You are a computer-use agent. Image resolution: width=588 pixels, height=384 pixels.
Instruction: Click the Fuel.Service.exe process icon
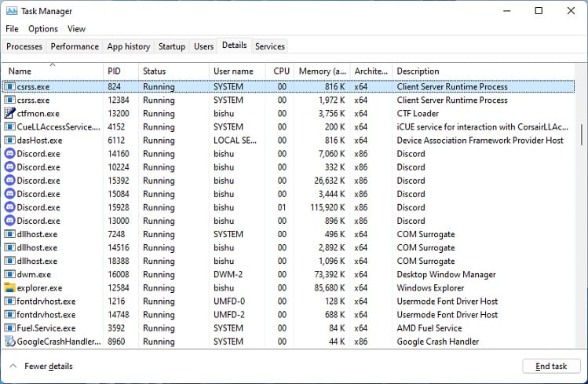(10, 328)
